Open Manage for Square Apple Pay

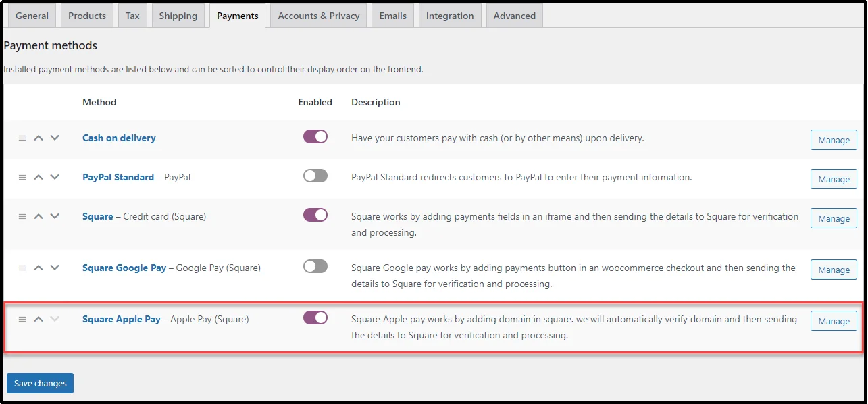coord(834,321)
